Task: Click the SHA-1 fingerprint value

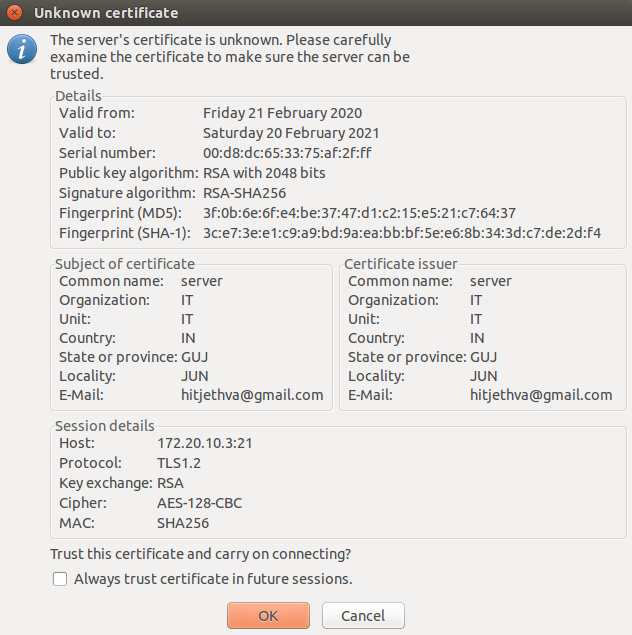Action: [x=402, y=233]
